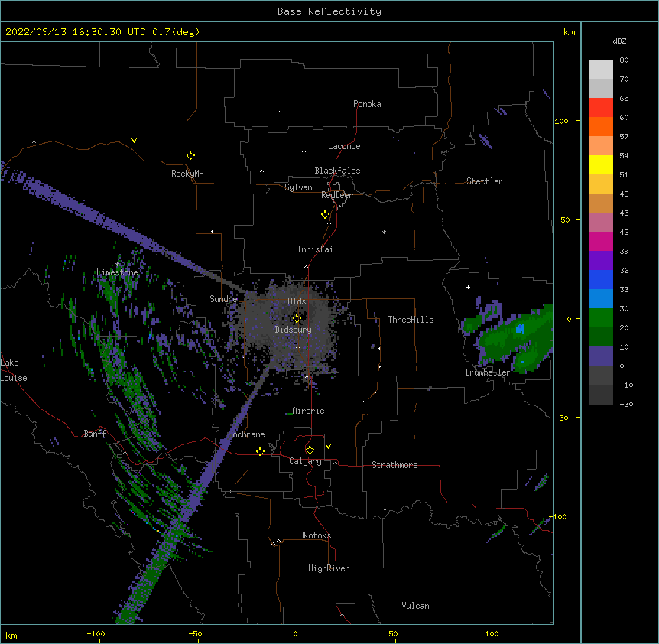Select the magenta swatch at 42 dBZ
Viewport: 659px width, 644px height.
click(601, 241)
